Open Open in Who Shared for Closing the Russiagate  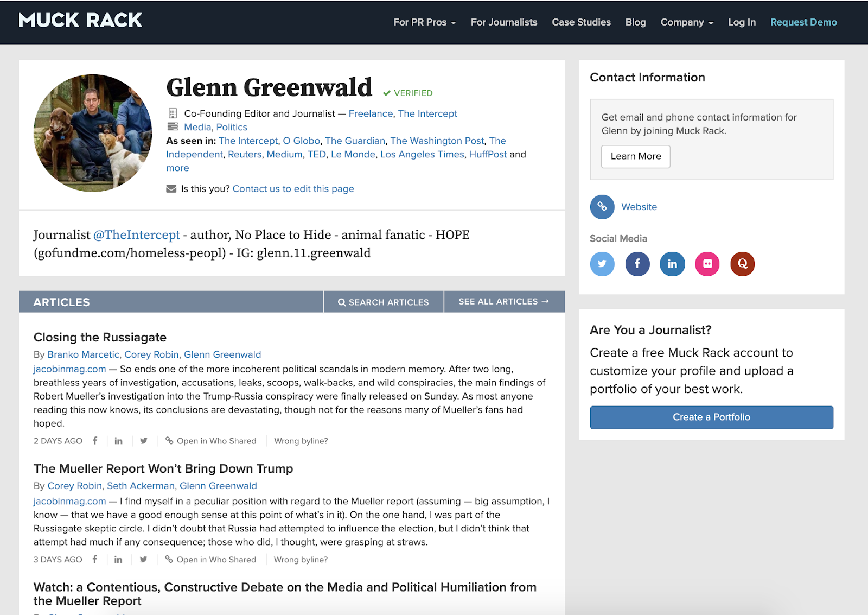pos(210,441)
